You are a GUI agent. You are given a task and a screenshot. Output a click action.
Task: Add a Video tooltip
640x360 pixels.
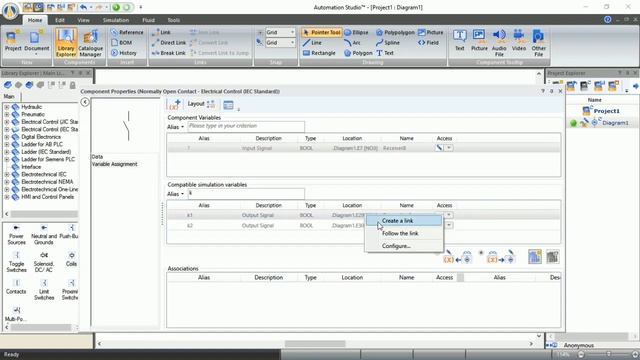click(519, 41)
